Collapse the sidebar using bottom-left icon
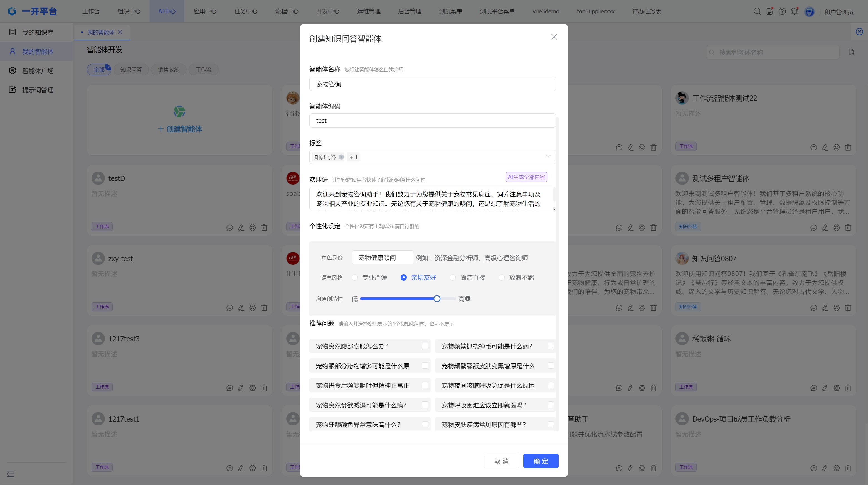 click(x=10, y=474)
